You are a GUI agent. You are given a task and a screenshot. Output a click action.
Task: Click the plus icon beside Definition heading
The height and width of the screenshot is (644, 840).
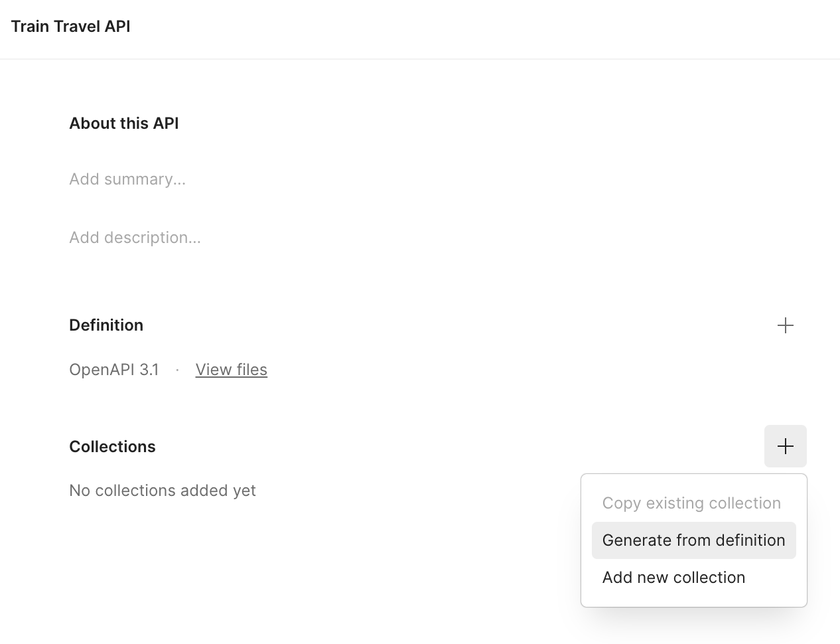[785, 325]
